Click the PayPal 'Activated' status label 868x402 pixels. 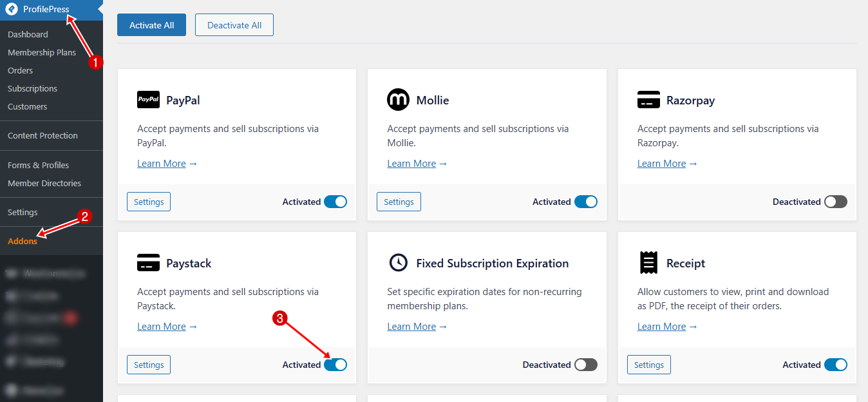pyautogui.click(x=301, y=202)
